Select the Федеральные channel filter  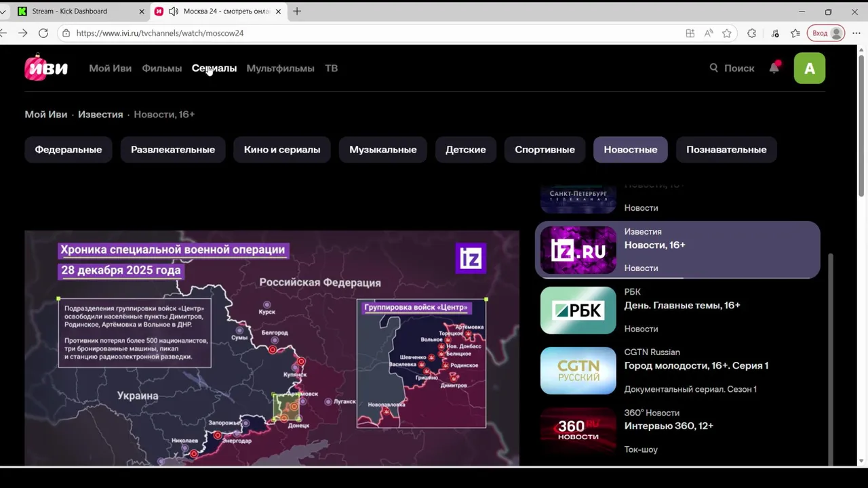pyautogui.click(x=68, y=149)
